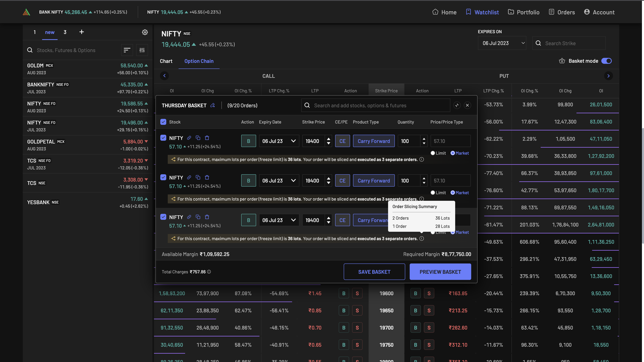Click the search icon in basket header
Image resolution: width=644 pixels, height=362 pixels.
[306, 105]
